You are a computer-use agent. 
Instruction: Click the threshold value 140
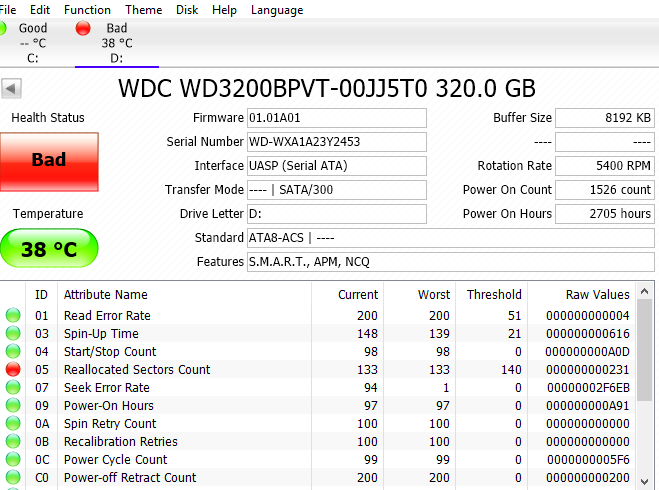tap(511, 370)
